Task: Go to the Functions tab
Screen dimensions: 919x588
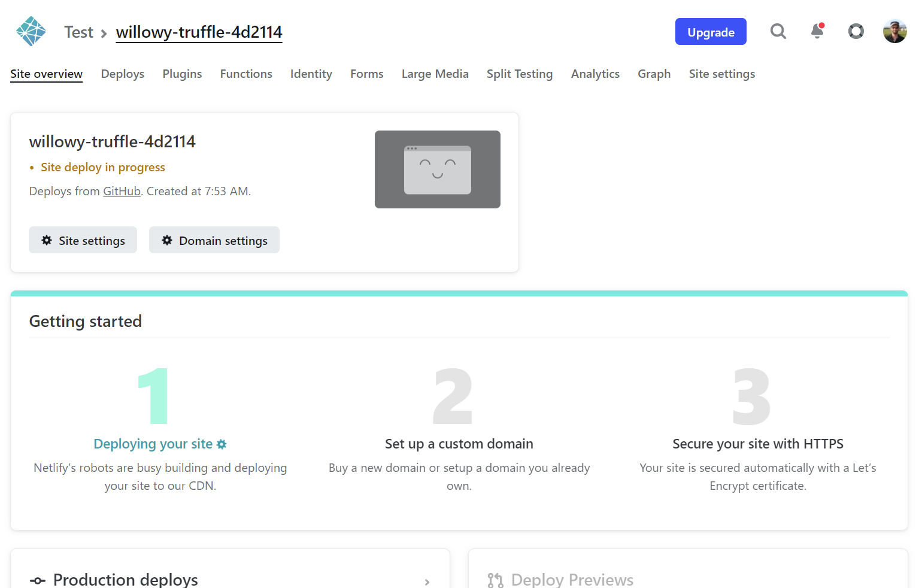Action: pyautogui.click(x=246, y=74)
